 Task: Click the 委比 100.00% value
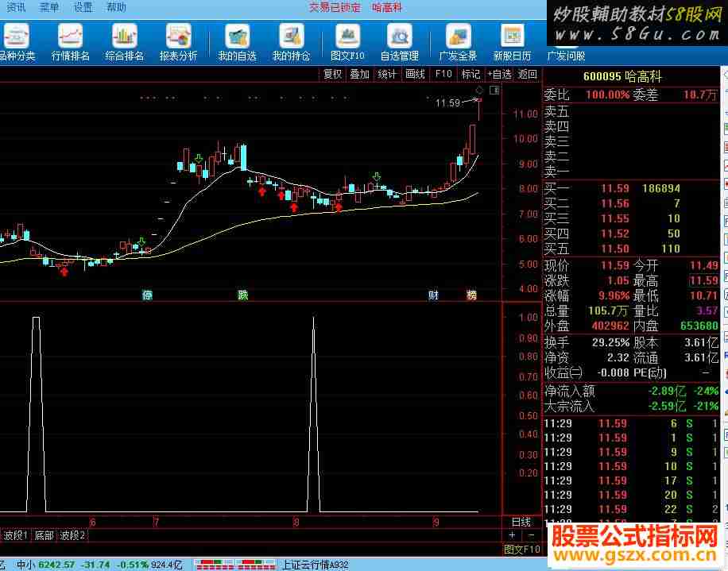[607, 95]
